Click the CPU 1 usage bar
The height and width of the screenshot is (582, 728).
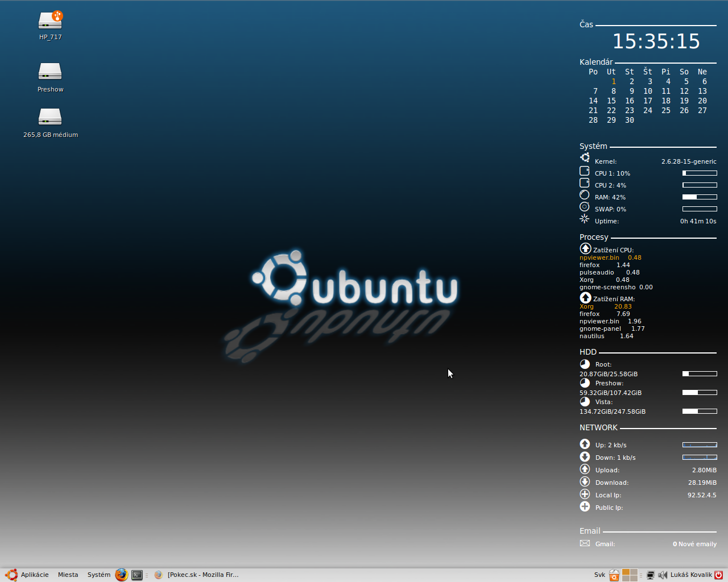pyautogui.click(x=700, y=173)
